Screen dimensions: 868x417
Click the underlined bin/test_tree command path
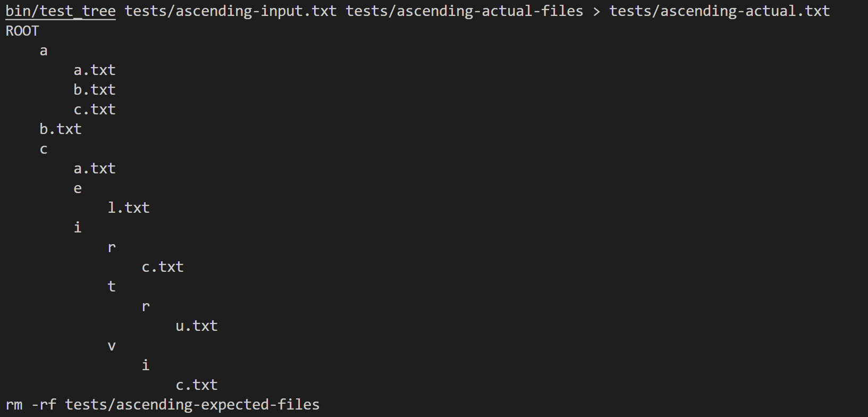point(60,11)
